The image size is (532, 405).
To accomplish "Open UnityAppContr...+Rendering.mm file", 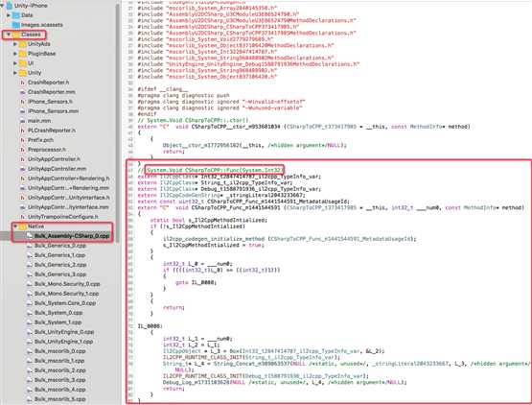I will [68, 187].
